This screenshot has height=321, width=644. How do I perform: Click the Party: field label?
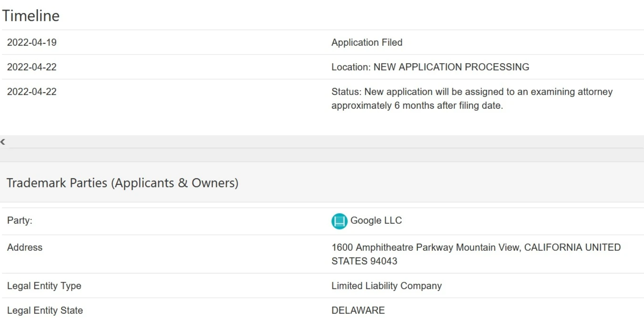tap(20, 220)
